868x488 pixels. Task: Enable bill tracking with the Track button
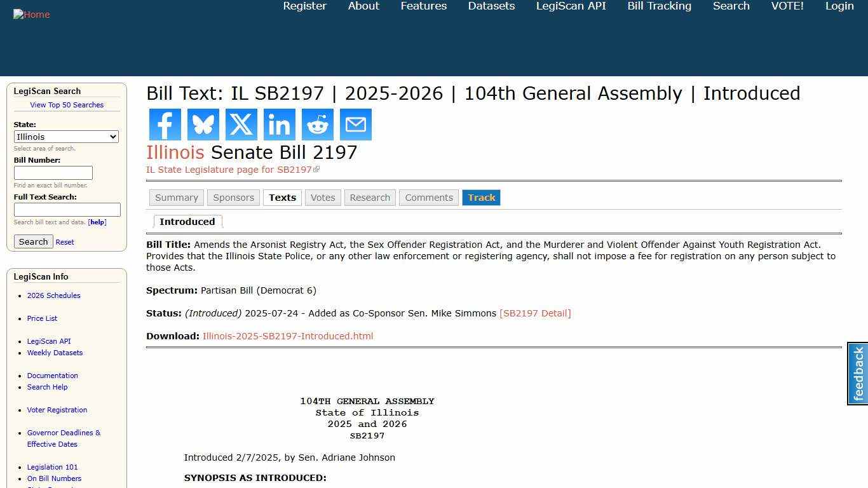pos(481,198)
